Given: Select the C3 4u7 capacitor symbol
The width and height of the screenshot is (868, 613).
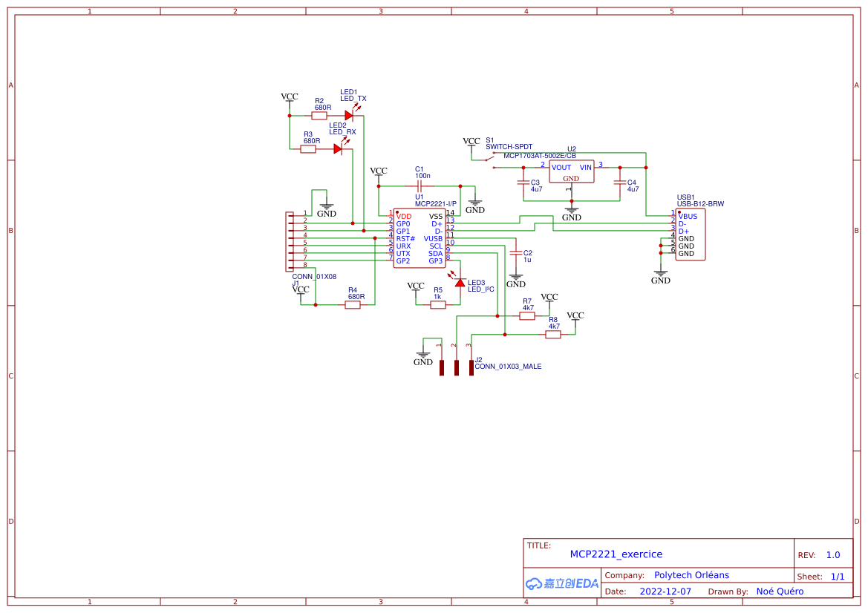Looking at the screenshot, I should 523,182.
